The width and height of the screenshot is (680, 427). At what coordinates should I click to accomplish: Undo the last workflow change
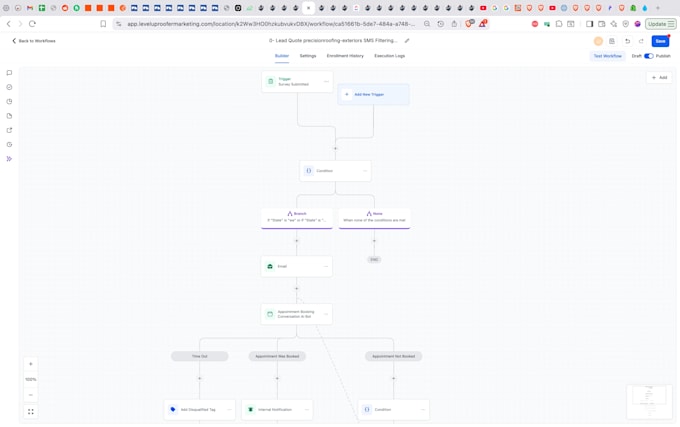click(628, 41)
